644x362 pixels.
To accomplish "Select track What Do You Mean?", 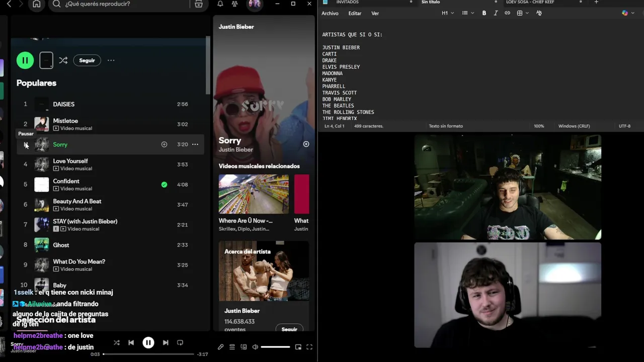I will pos(79,261).
